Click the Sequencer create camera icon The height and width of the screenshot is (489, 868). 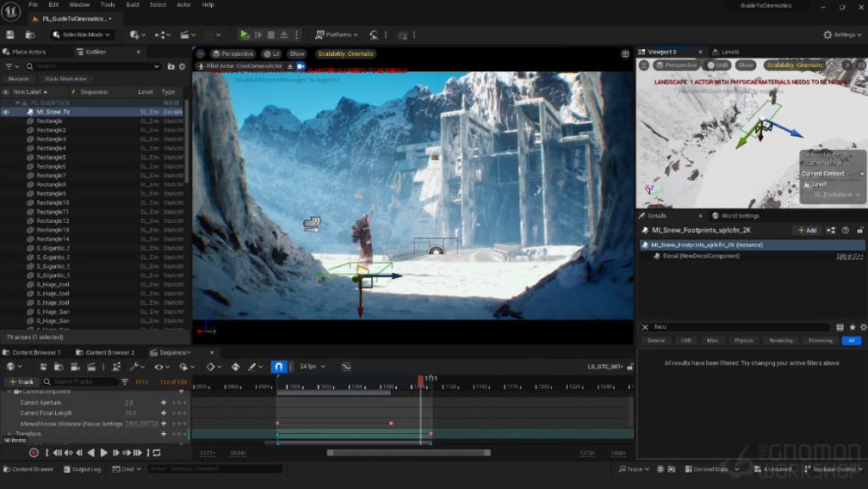pos(75,367)
